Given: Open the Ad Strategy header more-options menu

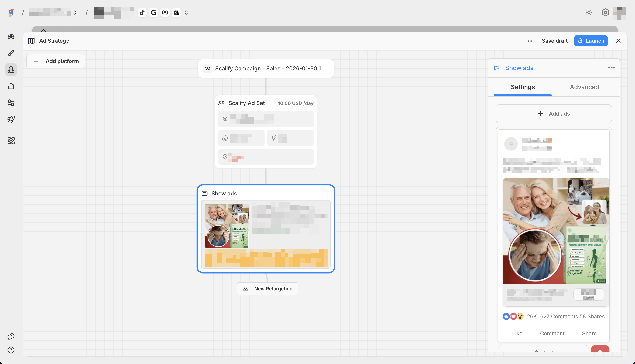Looking at the screenshot, I should 530,41.
